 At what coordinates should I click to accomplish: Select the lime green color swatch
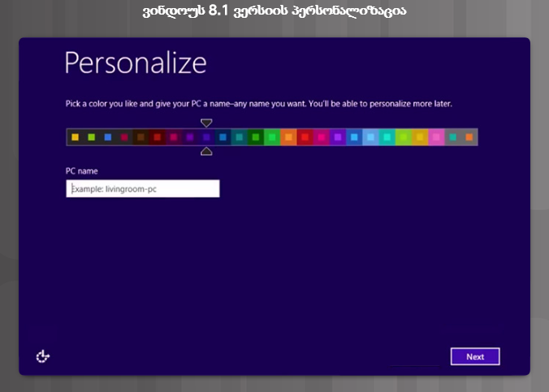click(404, 137)
